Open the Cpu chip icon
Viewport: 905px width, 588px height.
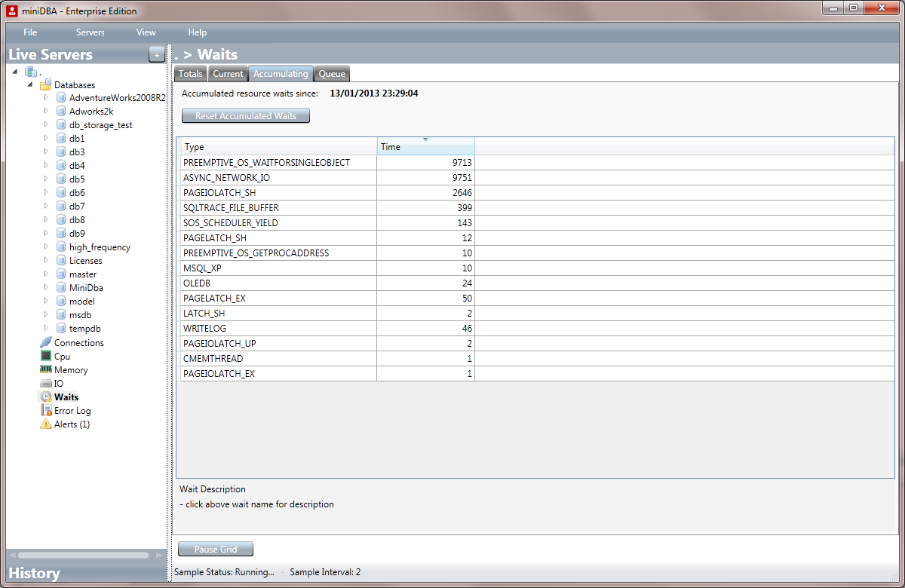click(x=46, y=357)
